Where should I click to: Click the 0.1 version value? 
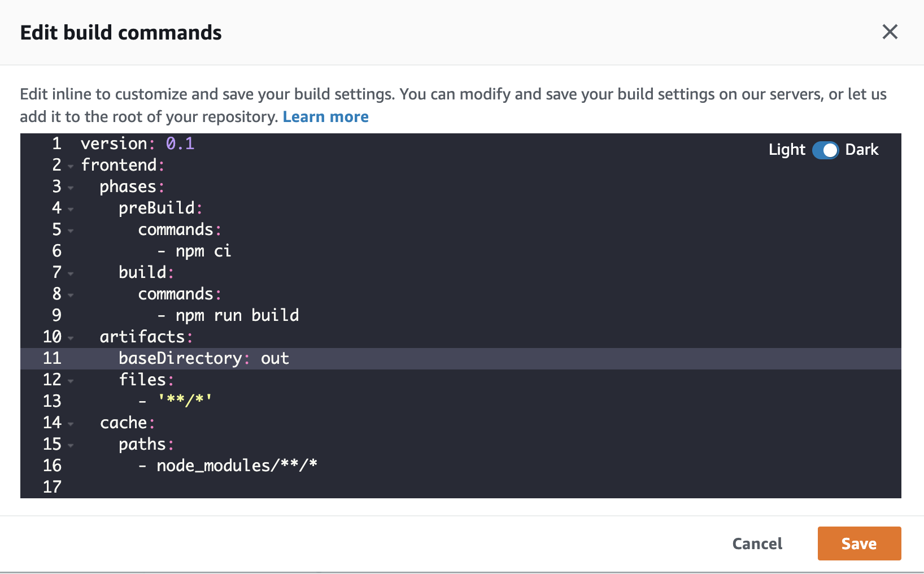(180, 143)
